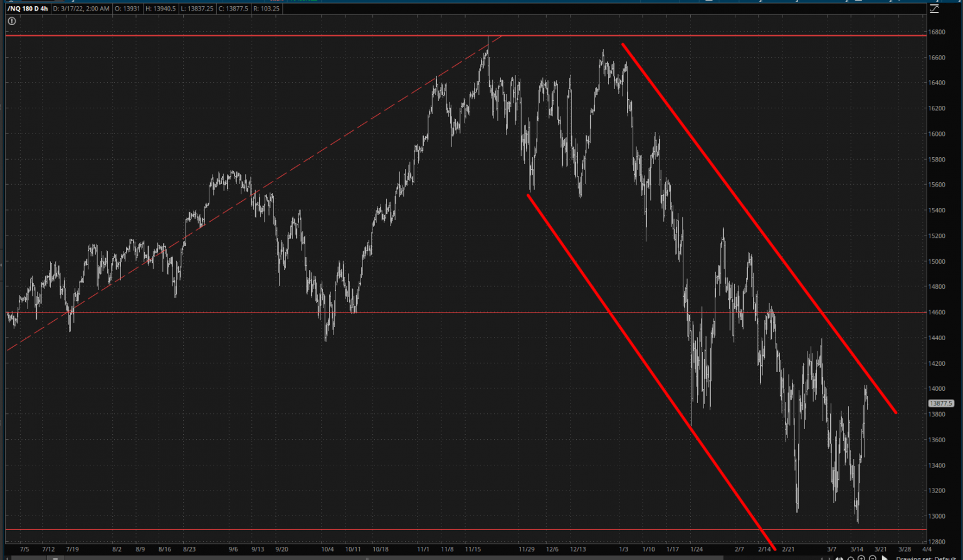The height and width of the screenshot is (560, 963).
Task: Click the date readout D: 3/17/22, 2:00 AM
Action: (x=82, y=9)
